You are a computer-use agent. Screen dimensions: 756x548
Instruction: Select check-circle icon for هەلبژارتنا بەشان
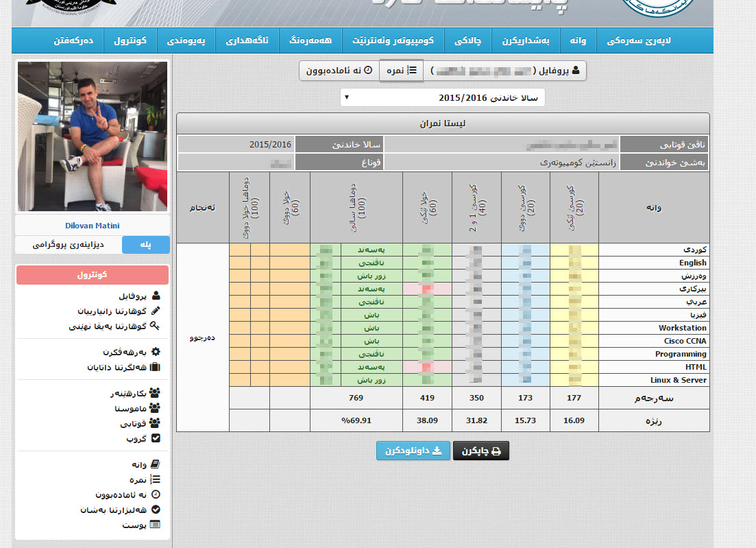pos(156,510)
